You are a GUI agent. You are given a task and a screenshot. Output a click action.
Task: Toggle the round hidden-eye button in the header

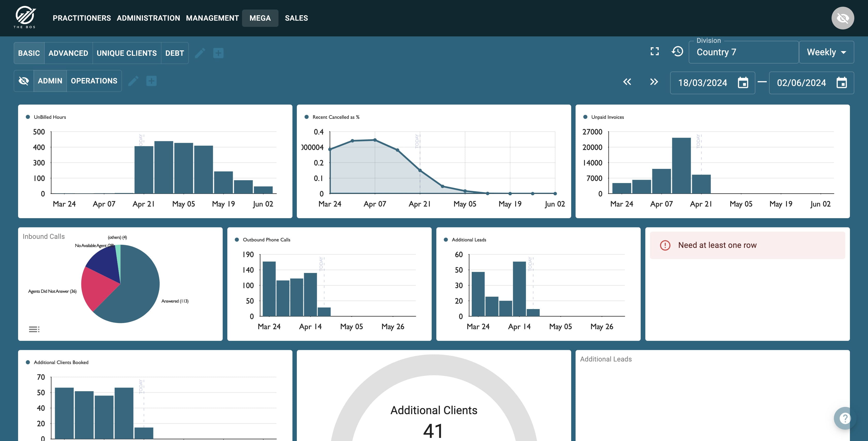point(843,18)
